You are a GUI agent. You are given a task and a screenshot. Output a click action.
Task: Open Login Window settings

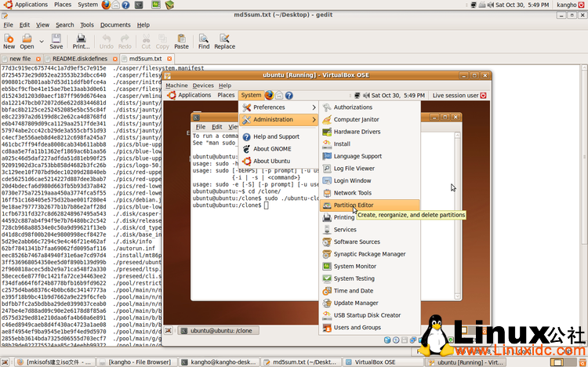370,181
